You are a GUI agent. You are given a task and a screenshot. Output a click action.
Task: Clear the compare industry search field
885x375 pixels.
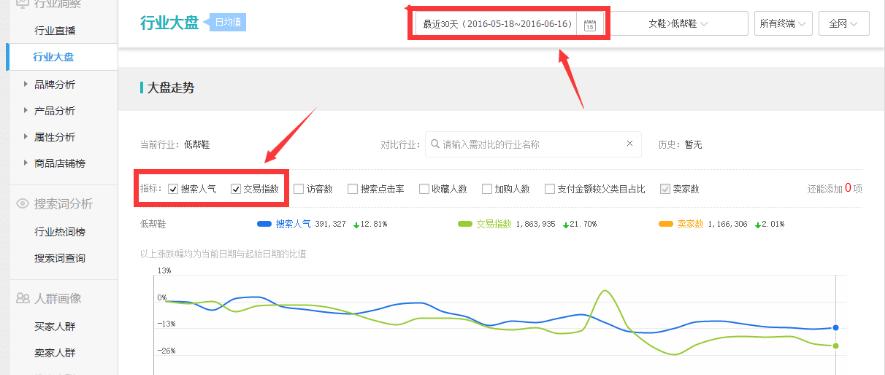(629, 143)
